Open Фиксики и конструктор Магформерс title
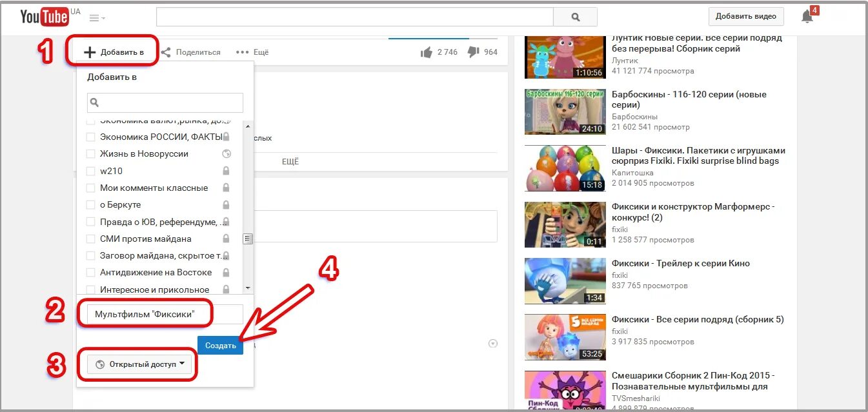The width and height of the screenshot is (868, 412). coord(692,212)
